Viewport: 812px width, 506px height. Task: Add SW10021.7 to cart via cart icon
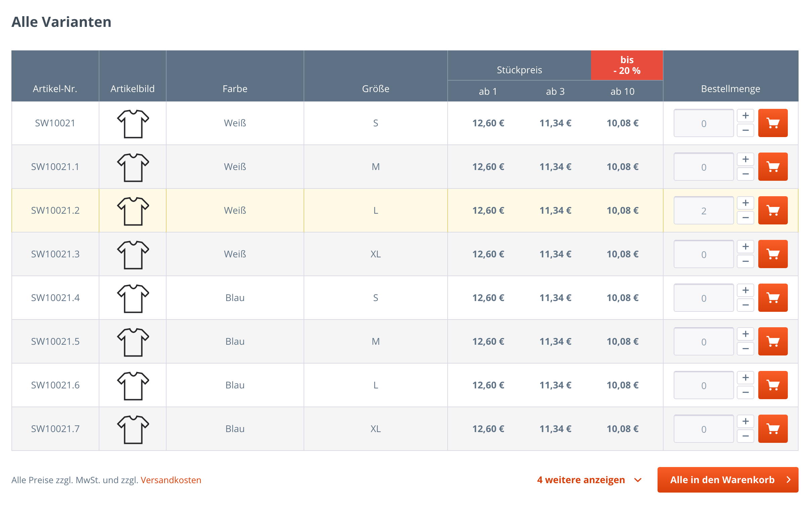(773, 429)
